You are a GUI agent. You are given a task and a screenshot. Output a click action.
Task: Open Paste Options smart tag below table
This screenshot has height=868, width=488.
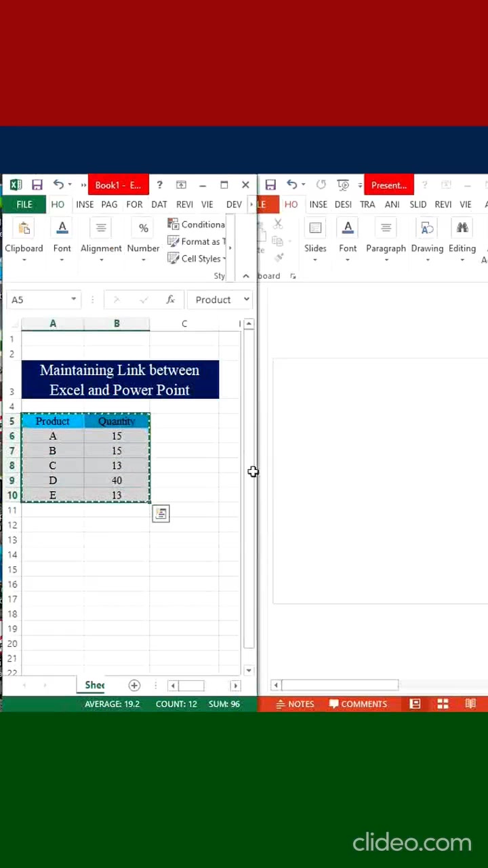click(x=161, y=514)
